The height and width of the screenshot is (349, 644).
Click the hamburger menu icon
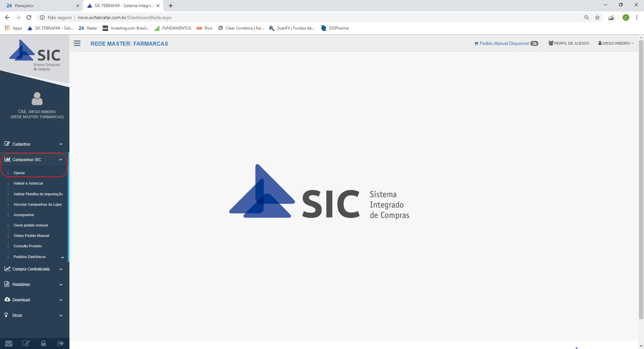click(x=77, y=43)
